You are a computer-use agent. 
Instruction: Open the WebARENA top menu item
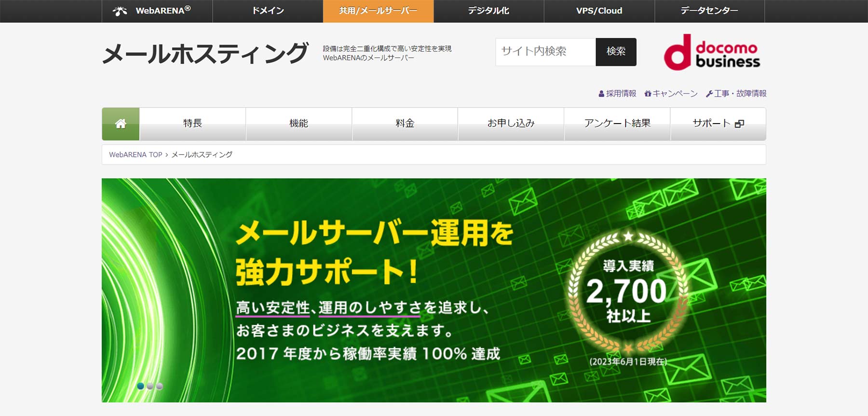coord(157,11)
